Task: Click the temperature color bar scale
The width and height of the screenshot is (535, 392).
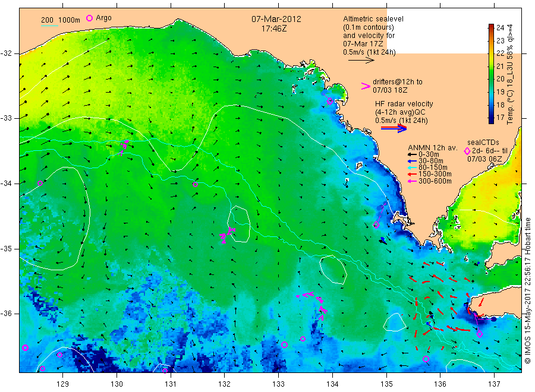Action: [491, 74]
